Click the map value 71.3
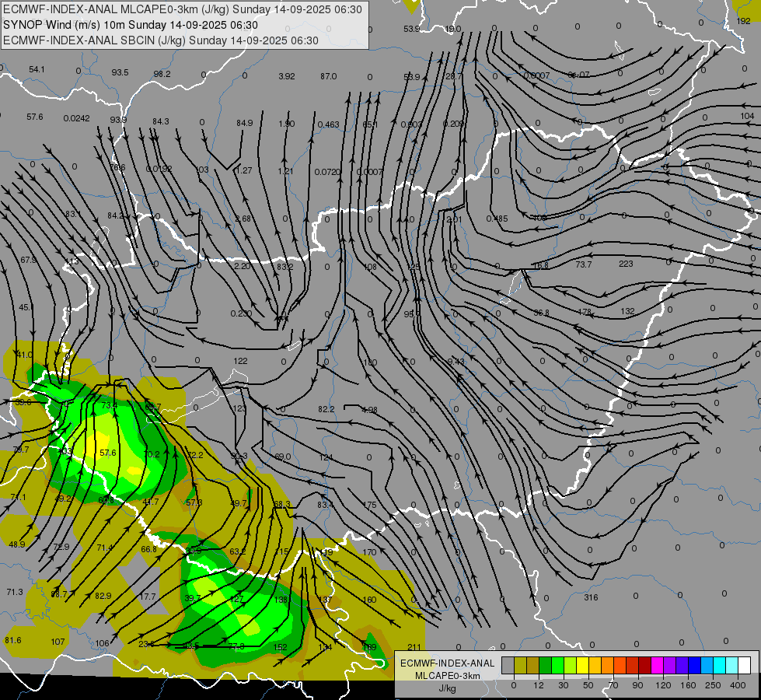Image resolution: width=761 pixels, height=700 pixels. (x=15, y=592)
